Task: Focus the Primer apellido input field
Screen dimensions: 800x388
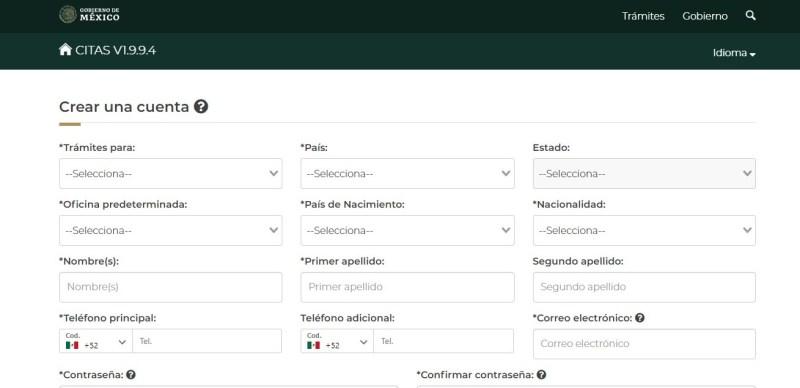Action: [x=407, y=287]
